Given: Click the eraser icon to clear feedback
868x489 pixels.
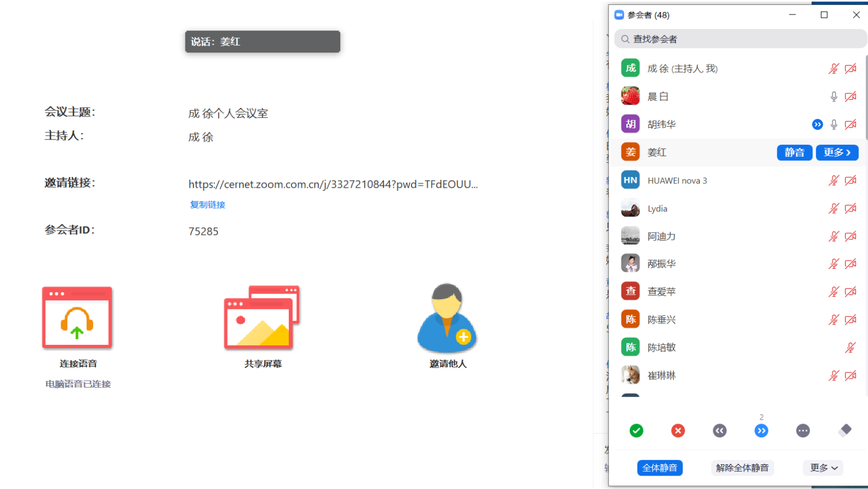Looking at the screenshot, I should point(845,431).
